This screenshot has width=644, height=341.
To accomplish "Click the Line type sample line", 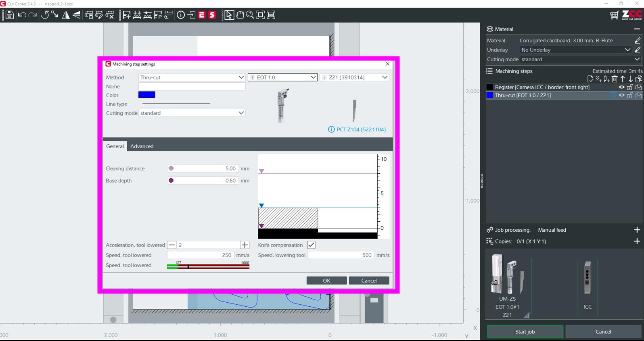I will (176, 104).
